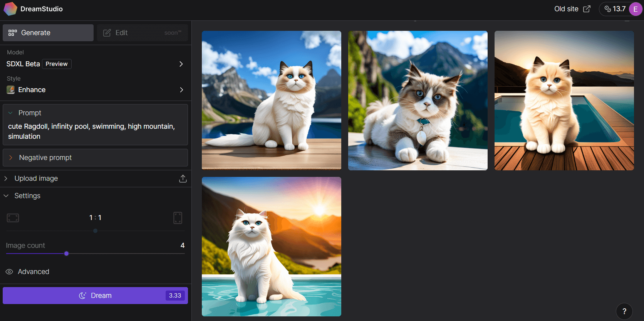The width and height of the screenshot is (644, 321).
Task: Open the Old site link
Action: (x=572, y=9)
